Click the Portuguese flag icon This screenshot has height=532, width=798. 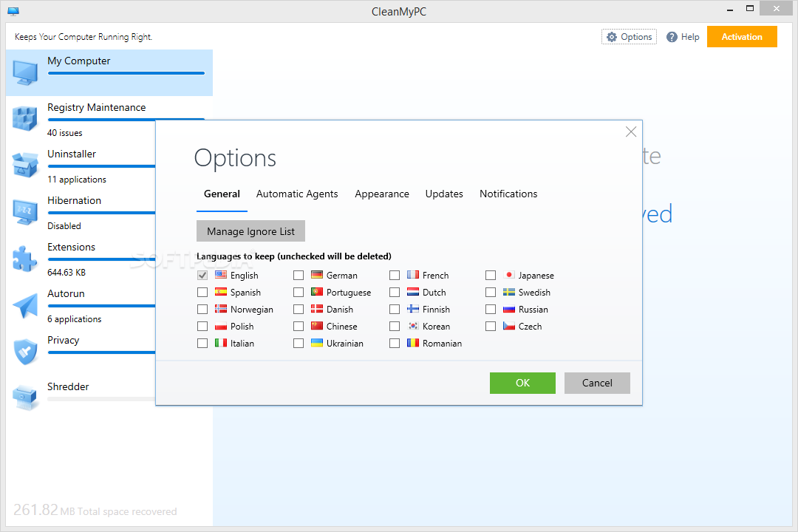pyautogui.click(x=317, y=292)
